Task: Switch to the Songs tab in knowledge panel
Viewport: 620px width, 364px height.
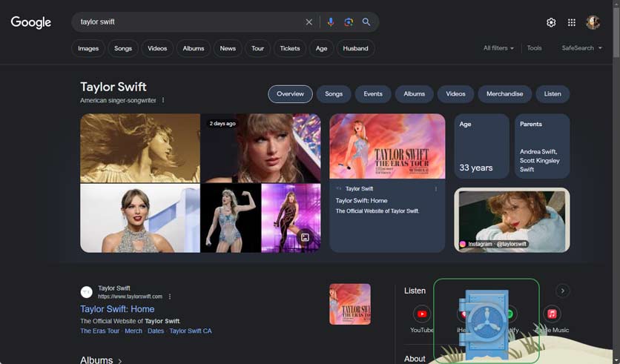Action: pyautogui.click(x=334, y=94)
